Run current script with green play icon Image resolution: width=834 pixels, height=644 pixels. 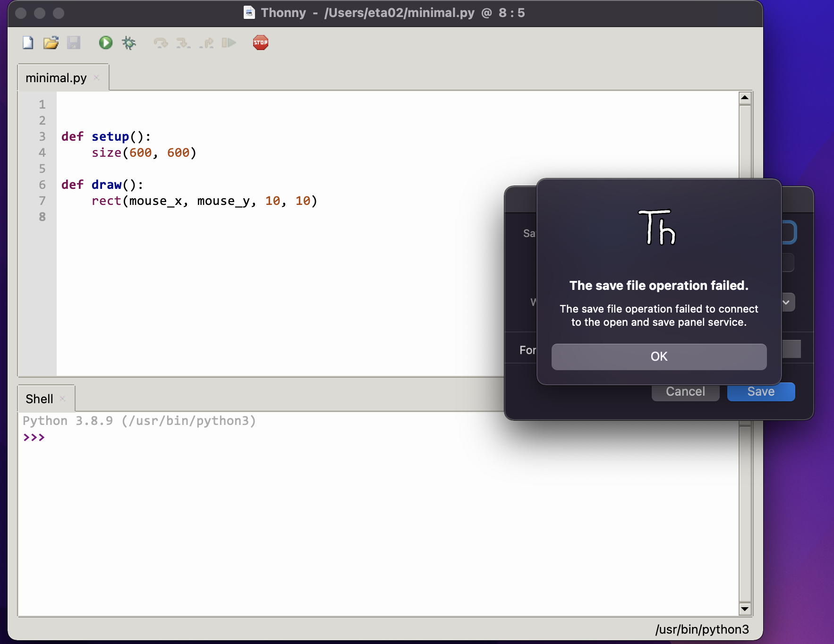pyautogui.click(x=106, y=43)
